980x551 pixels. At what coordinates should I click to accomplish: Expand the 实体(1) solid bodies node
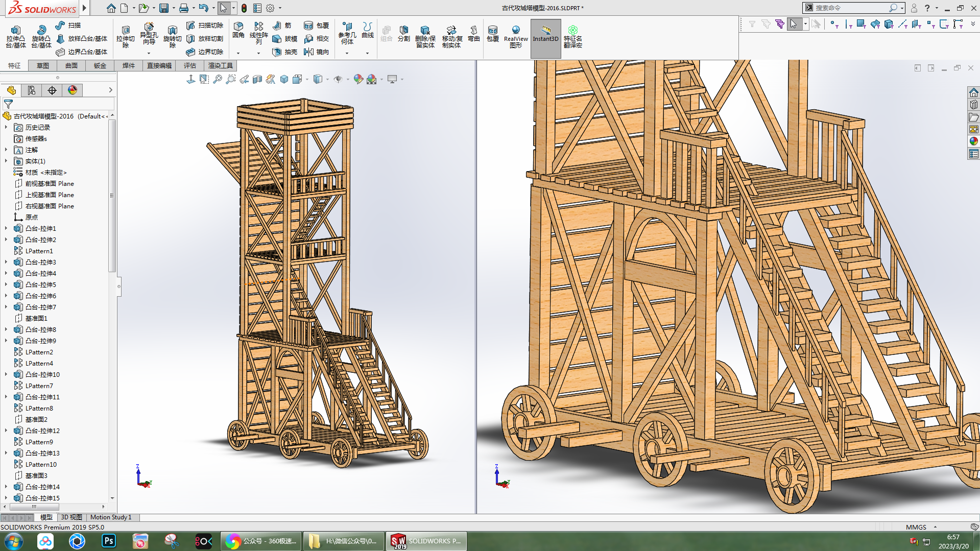click(6, 161)
